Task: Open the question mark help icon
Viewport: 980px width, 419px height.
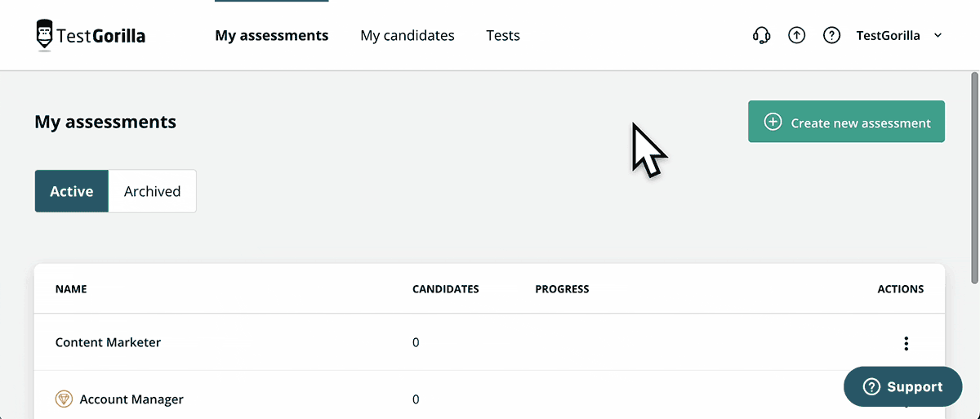Action: tap(831, 35)
